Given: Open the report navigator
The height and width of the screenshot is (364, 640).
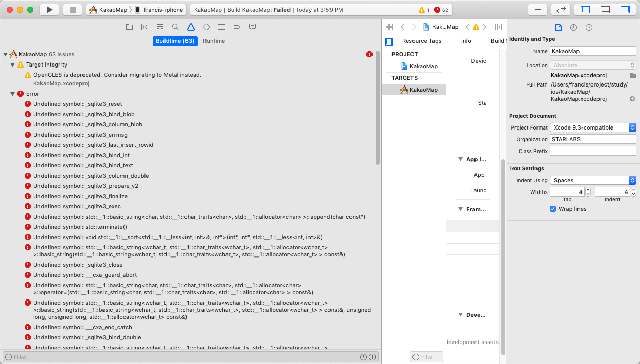Looking at the screenshot, I should point(252,27).
